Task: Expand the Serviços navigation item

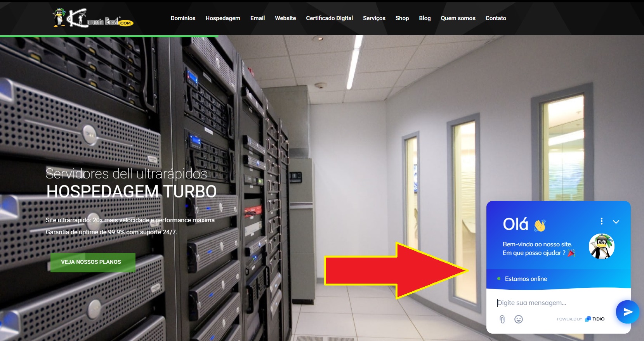Action: (374, 18)
